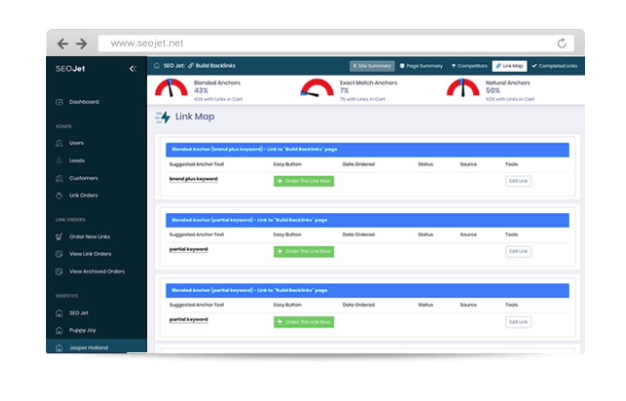
Task: Click the home icon in the breadcrumb
Action: (x=157, y=66)
